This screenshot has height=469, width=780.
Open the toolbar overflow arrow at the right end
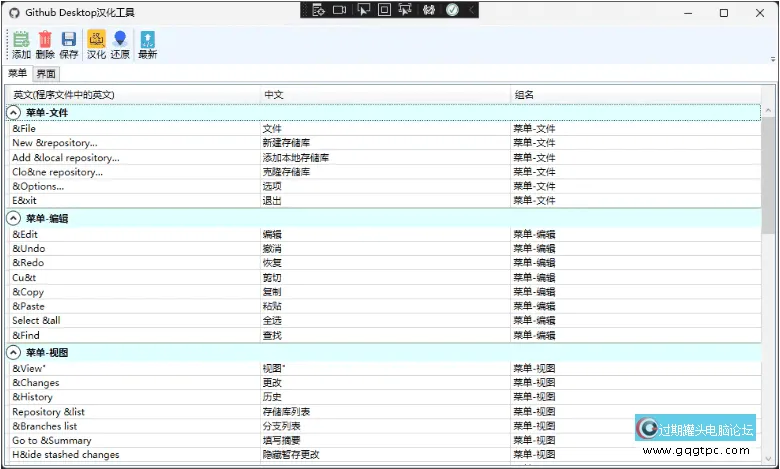773,59
